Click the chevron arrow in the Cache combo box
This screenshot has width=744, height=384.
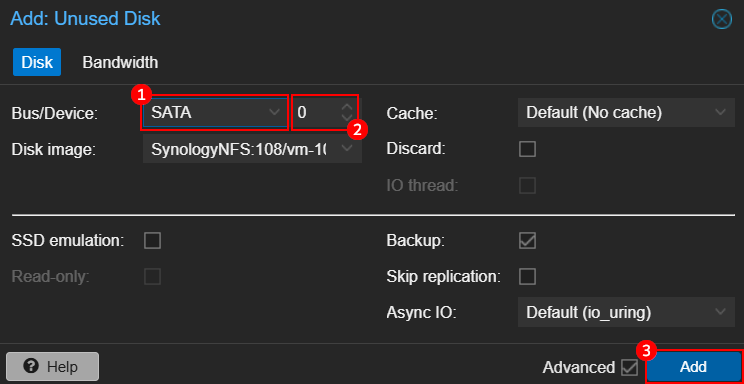pyautogui.click(x=720, y=112)
